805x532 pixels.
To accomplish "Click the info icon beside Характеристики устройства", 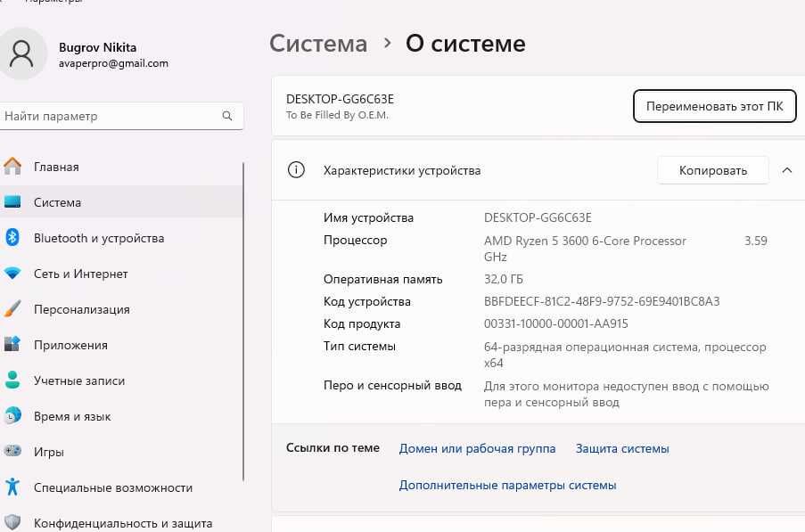I will pos(296,170).
